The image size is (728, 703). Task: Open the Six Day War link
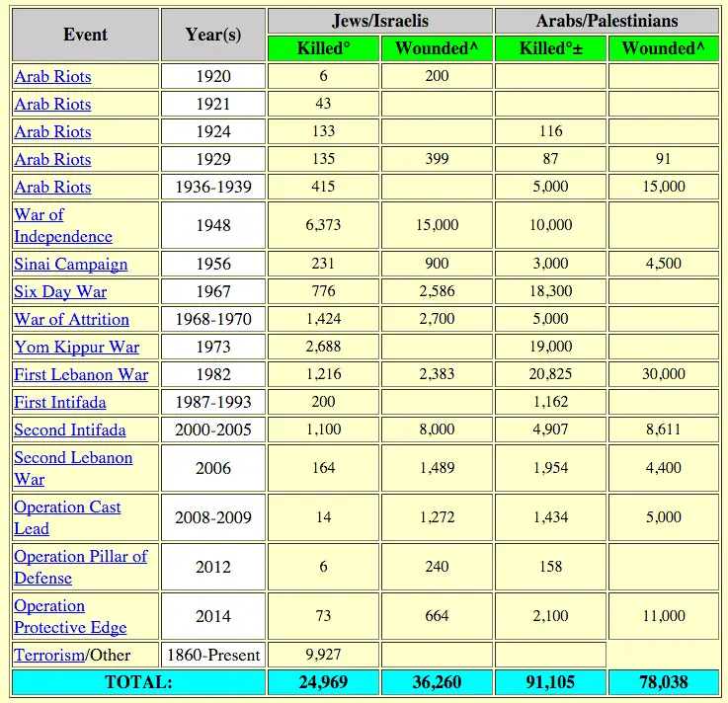60,292
